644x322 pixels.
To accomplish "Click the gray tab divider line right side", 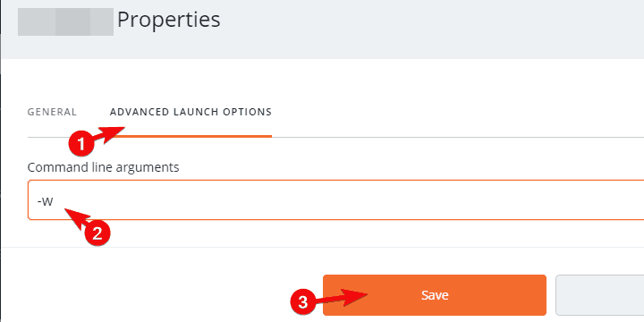I will point(458,137).
